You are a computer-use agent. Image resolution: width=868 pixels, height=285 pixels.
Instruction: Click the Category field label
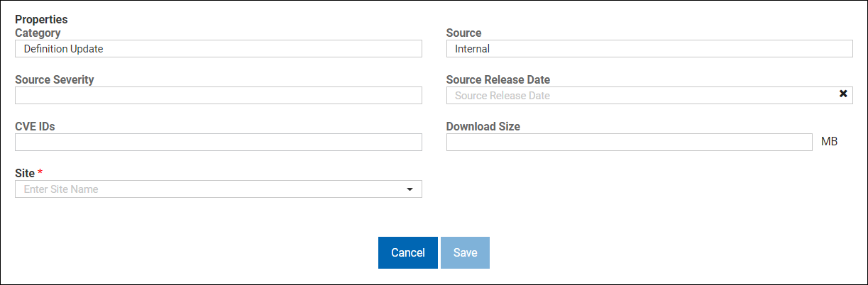[38, 33]
